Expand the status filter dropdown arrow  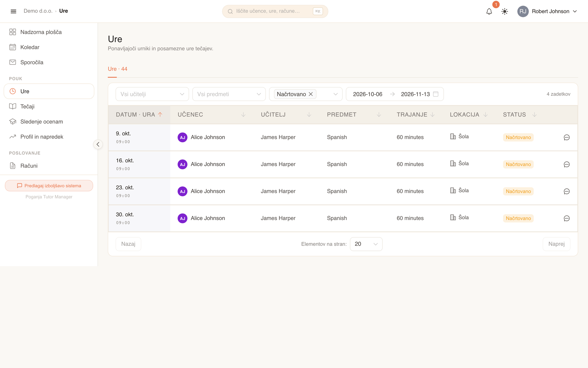[x=335, y=94]
